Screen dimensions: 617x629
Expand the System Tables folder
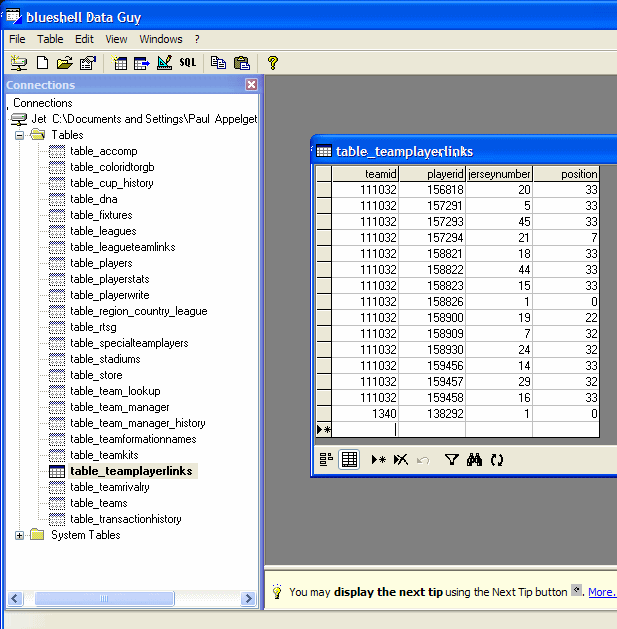click(x=20, y=535)
